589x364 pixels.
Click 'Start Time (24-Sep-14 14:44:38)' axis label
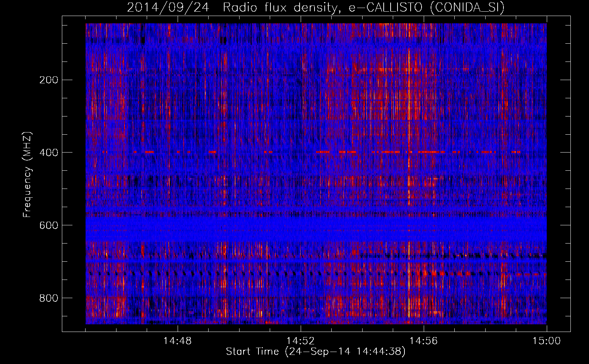tap(316, 352)
